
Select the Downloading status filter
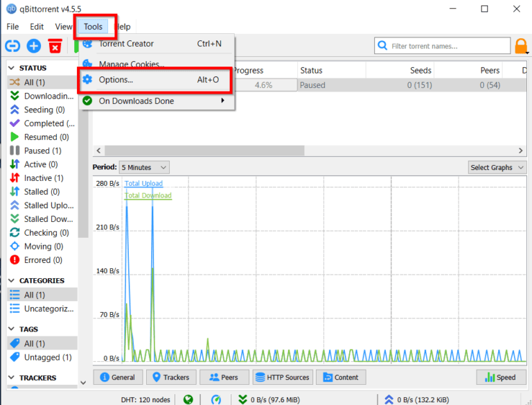(42, 96)
